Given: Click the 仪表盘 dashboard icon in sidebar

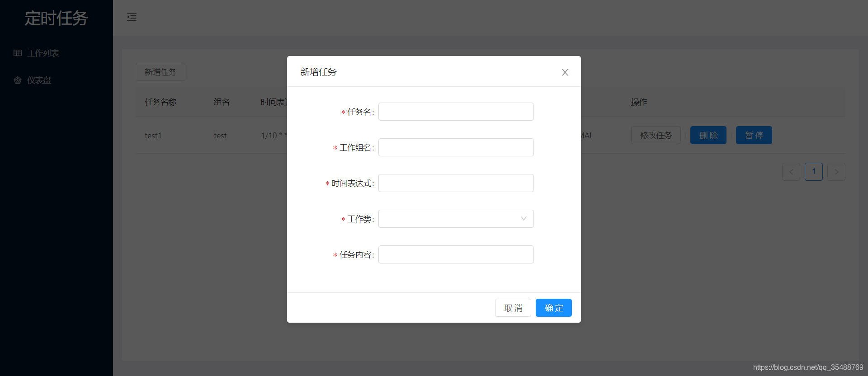Looking at the screenshot, I should point(18,80).
